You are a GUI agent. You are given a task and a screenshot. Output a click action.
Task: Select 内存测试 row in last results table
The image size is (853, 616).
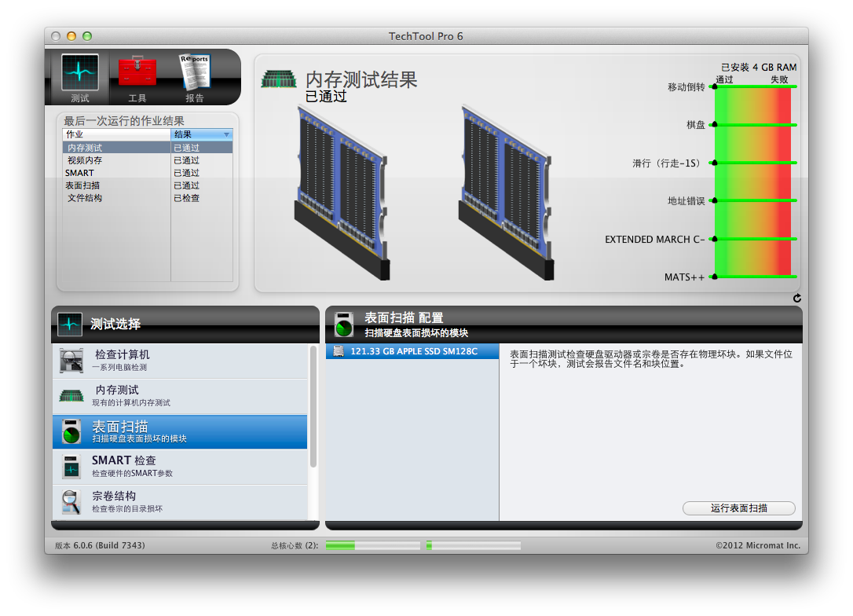tap(148, 148)
